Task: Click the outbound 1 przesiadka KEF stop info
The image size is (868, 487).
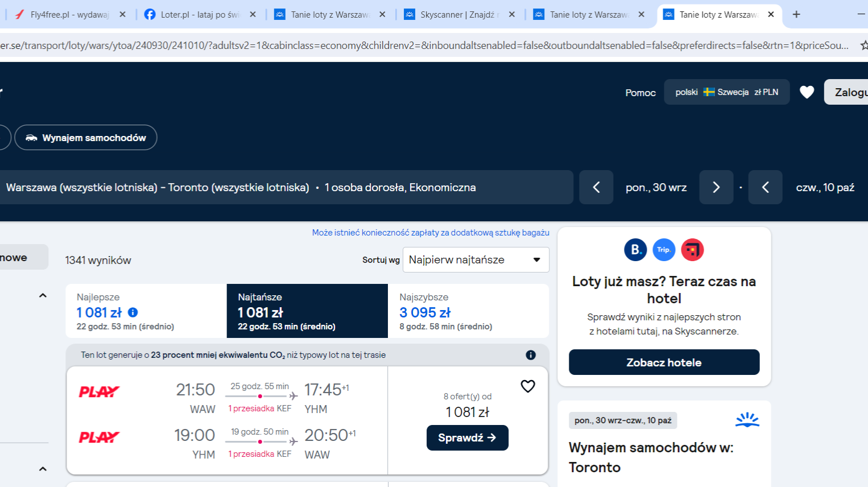Action: click(x=260, y=408)
